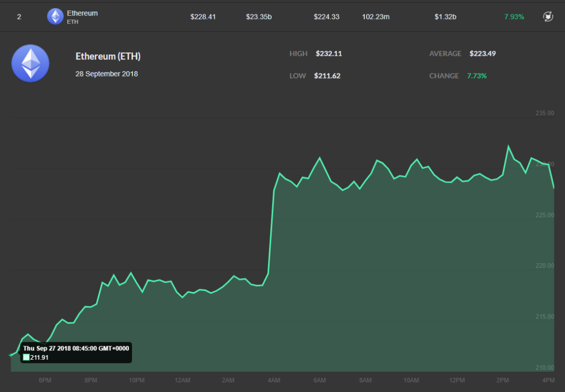Click the rank number 2

19,17
